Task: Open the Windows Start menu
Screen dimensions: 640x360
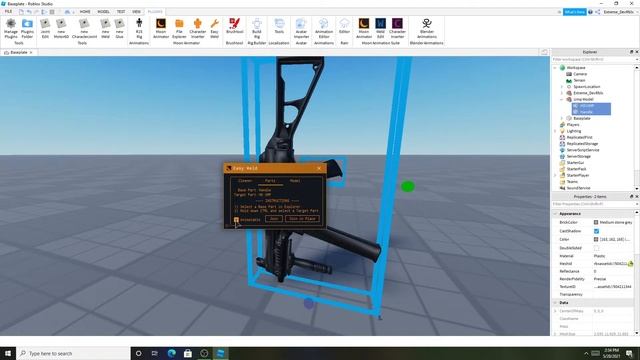Action: [x=8, y=353]
